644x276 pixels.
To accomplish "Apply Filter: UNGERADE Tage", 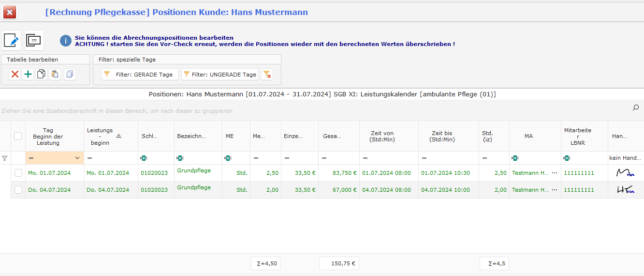I will (219, 75).
